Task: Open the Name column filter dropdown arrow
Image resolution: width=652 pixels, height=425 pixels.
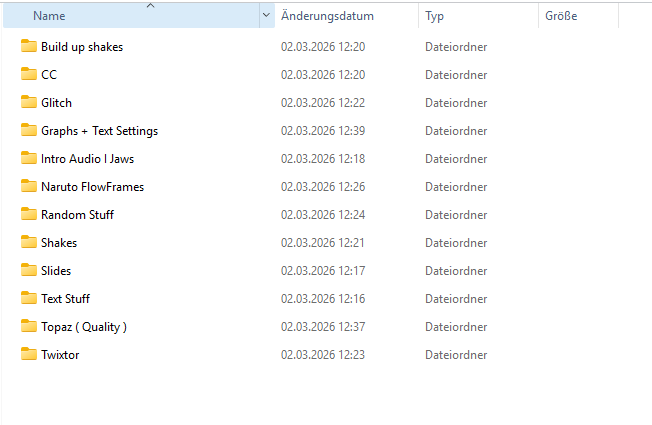Action: click(x=266, y=16)
